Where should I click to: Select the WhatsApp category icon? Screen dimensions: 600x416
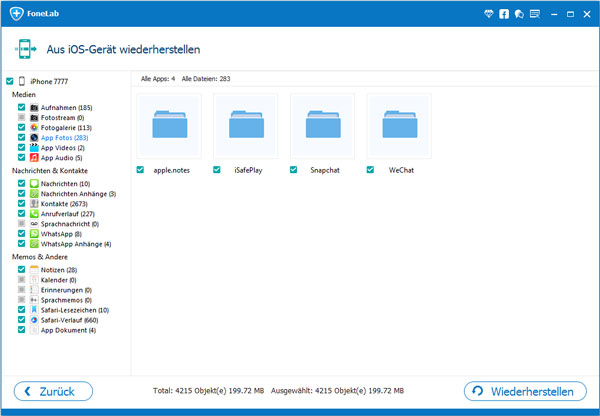[34, 233]
